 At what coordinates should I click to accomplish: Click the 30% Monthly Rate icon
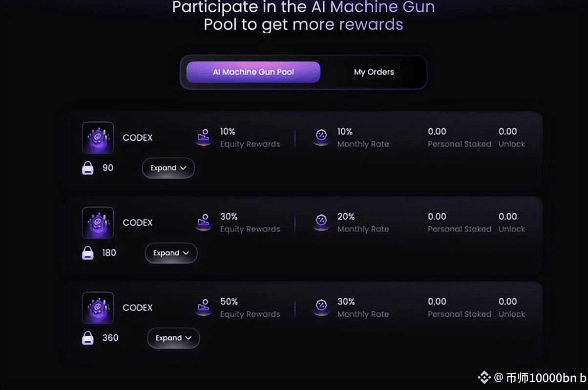click(321, 307)
